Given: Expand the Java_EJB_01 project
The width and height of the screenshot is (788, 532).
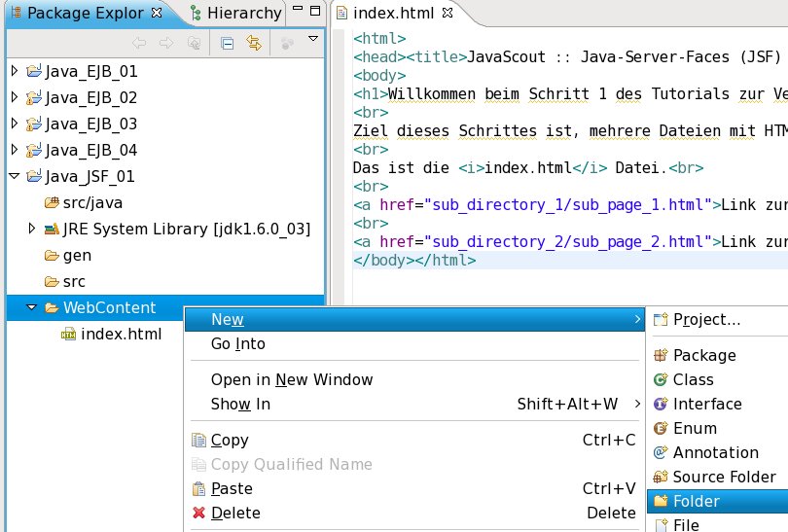Looking at the screenshot, I should (x=14, y=71).
